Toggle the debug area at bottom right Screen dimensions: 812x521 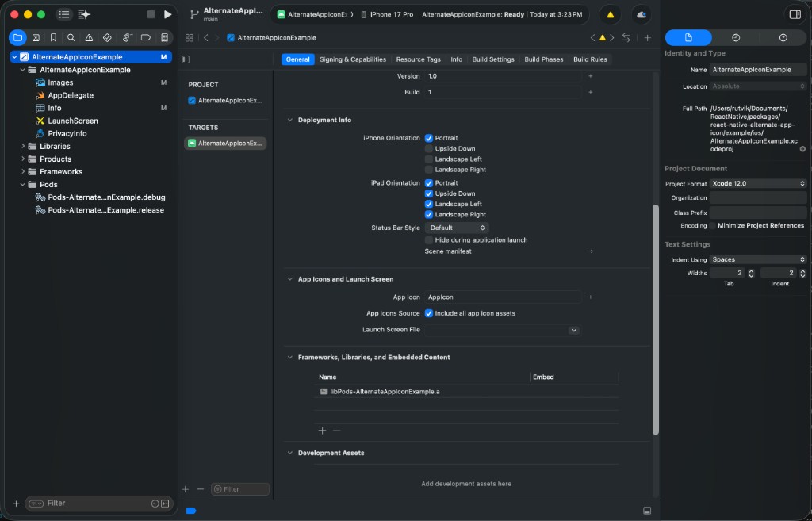click(647, 511)
